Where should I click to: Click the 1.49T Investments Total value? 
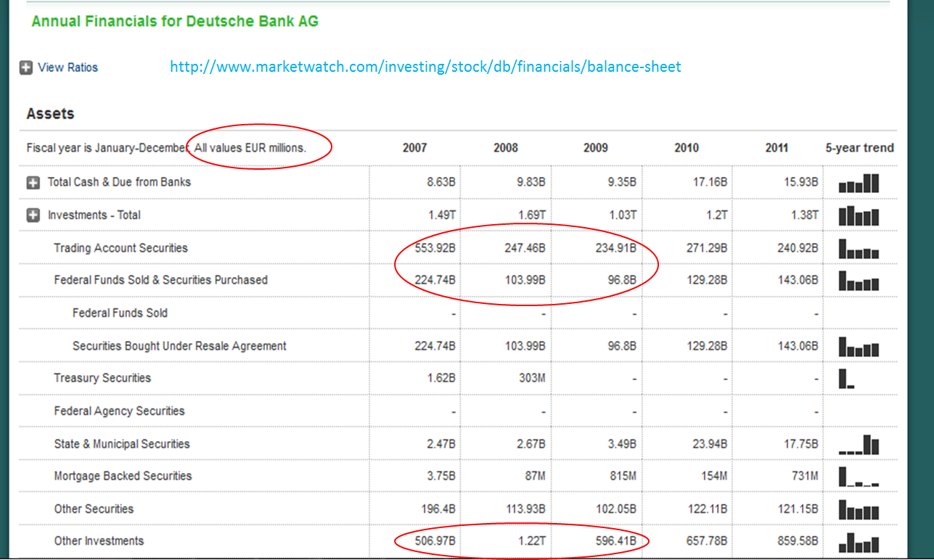[442, 215]
